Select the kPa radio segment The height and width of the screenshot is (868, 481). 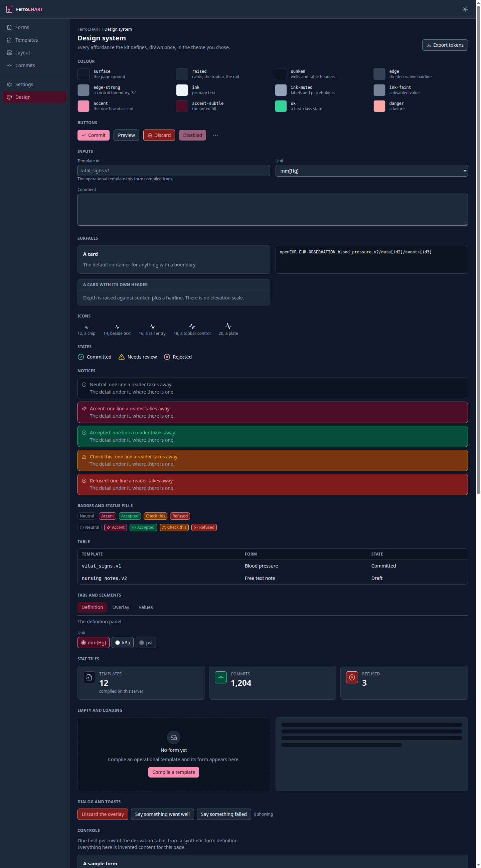point(122,643)
